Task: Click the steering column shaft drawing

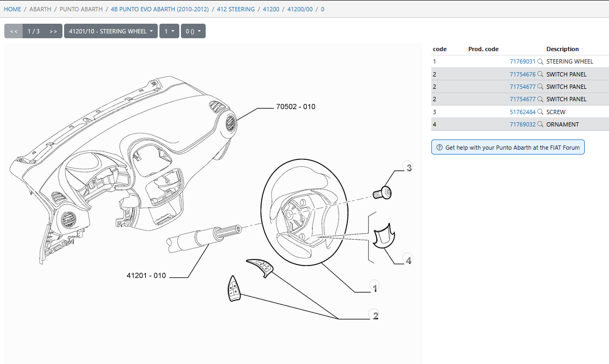Action: (204, 238)
